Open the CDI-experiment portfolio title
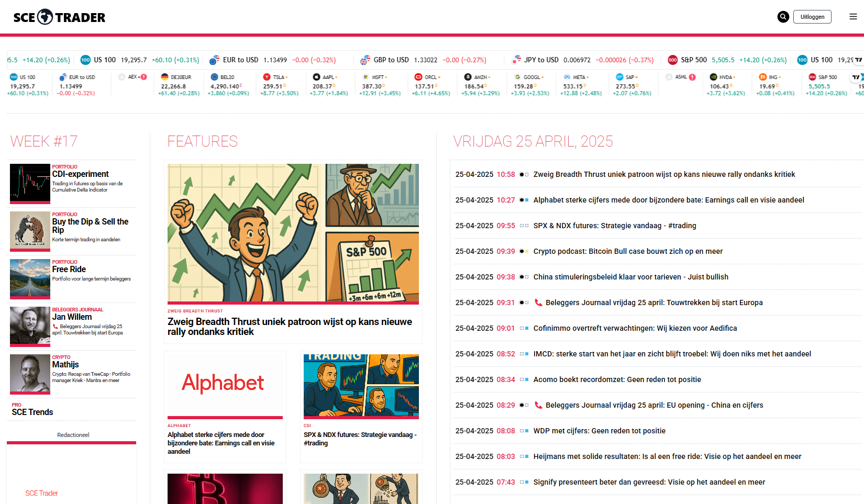Viewport: 864px width, 504px height. coord(81,174)
